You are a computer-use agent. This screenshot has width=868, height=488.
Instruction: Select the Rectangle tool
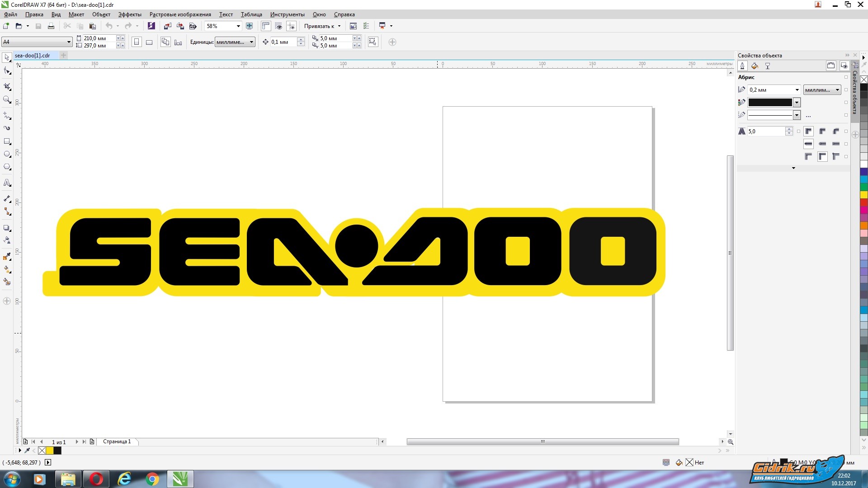[7, 141]
